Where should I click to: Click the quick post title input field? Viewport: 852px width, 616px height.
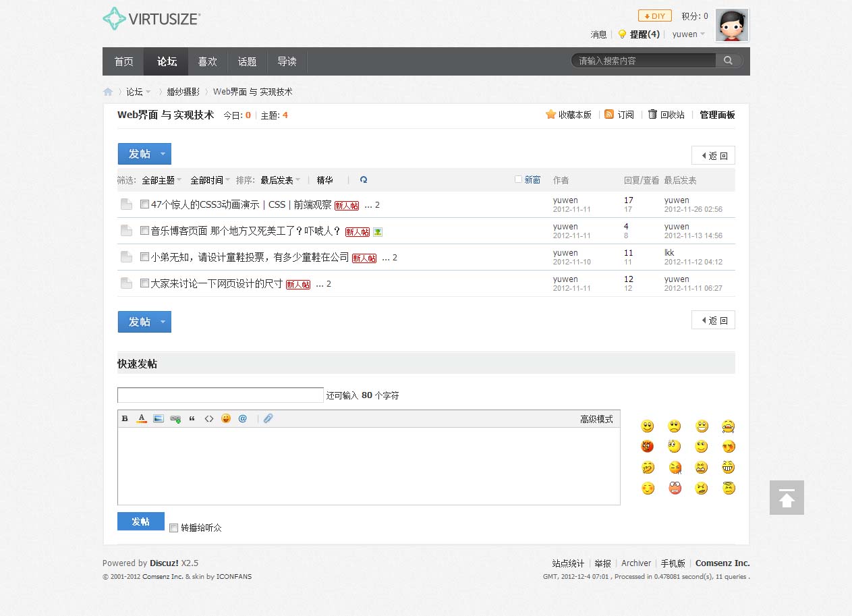(221, 395)
